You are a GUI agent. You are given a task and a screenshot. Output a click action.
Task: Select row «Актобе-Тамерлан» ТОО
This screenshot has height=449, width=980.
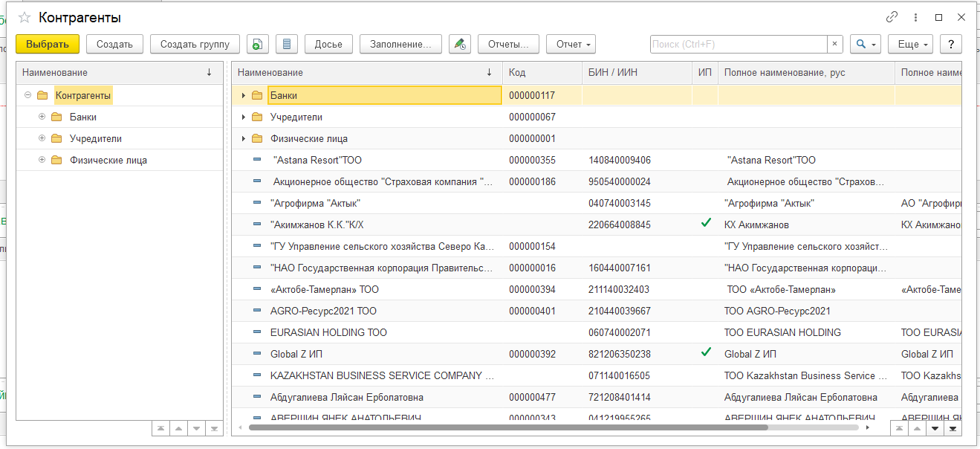[596, 289]
